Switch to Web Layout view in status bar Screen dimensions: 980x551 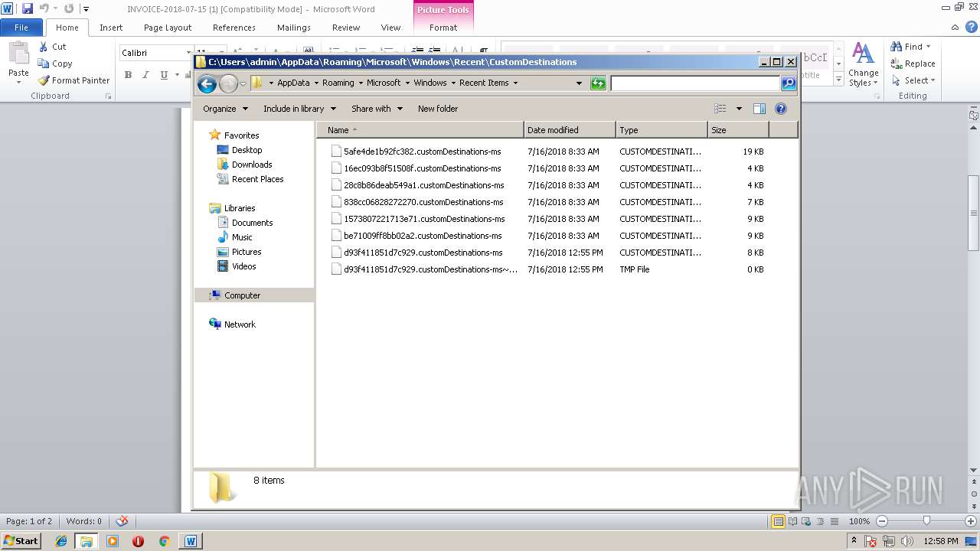point(805,521)
